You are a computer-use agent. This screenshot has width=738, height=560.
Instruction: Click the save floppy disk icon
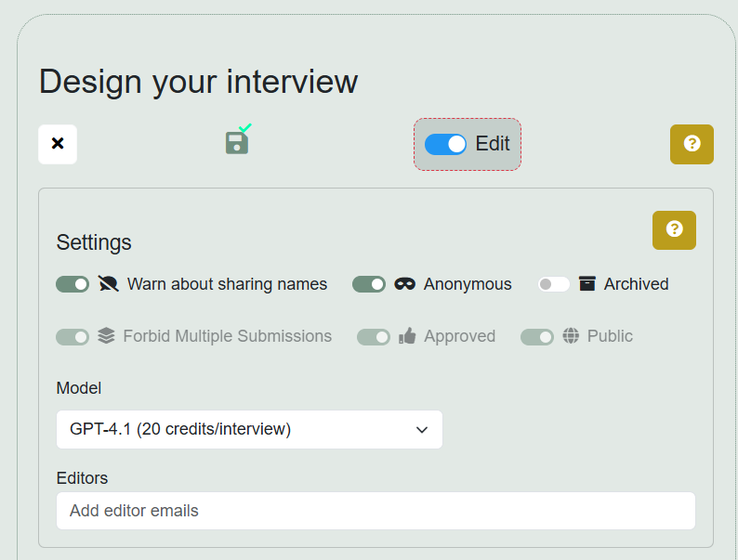(x=237, y=143)
